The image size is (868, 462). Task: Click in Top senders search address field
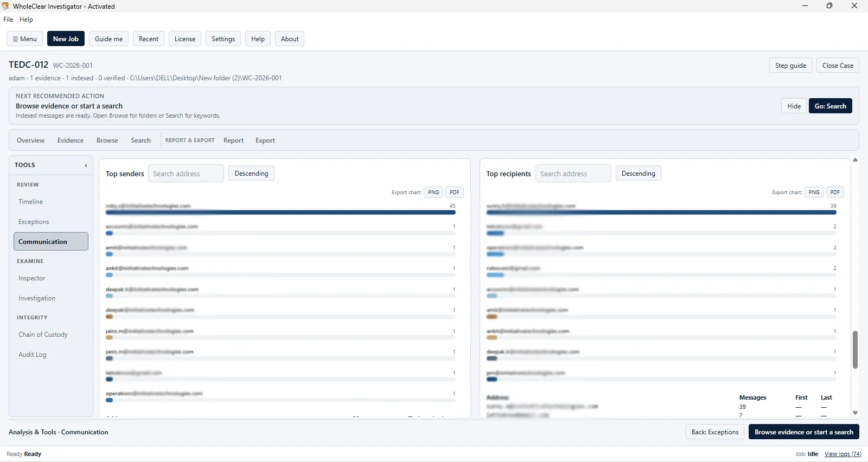[186, 174]
